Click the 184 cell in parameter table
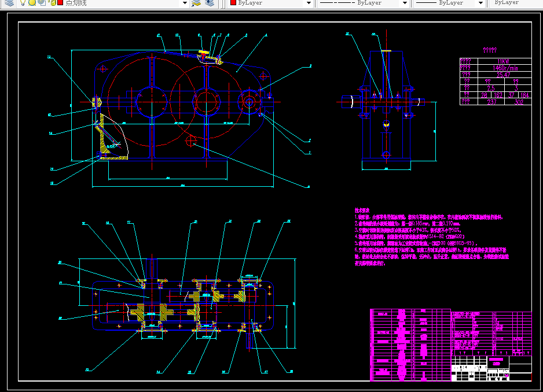This screenshot has width=543, height=392. pyautogui.click(x=524, y=95)
